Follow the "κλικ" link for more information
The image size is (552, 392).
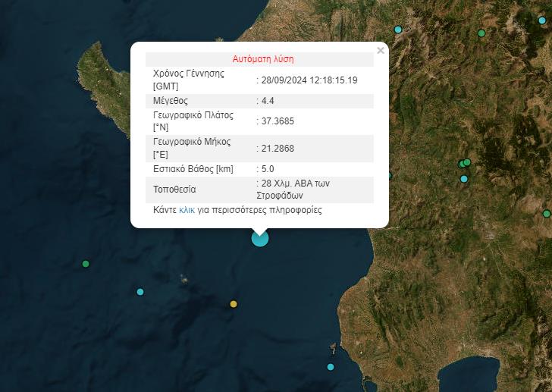[187, 210]
